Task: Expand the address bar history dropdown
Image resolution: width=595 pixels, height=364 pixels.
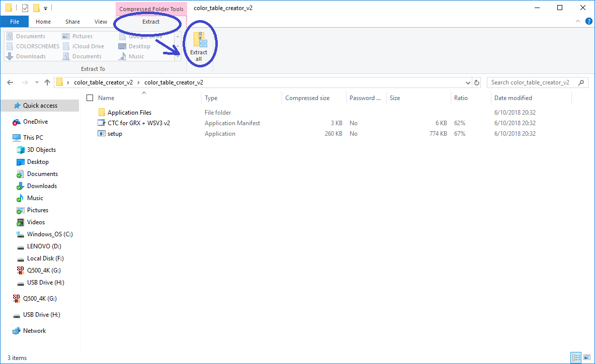Action: (468, 82)
